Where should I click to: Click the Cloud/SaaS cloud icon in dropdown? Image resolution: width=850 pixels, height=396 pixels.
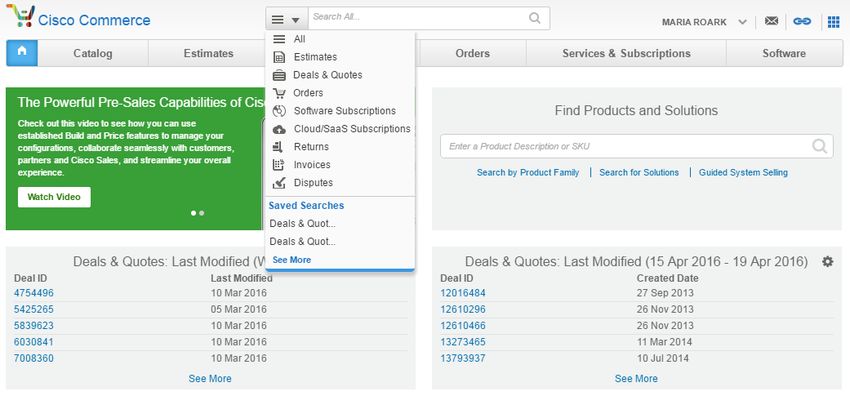coord(279,129)
